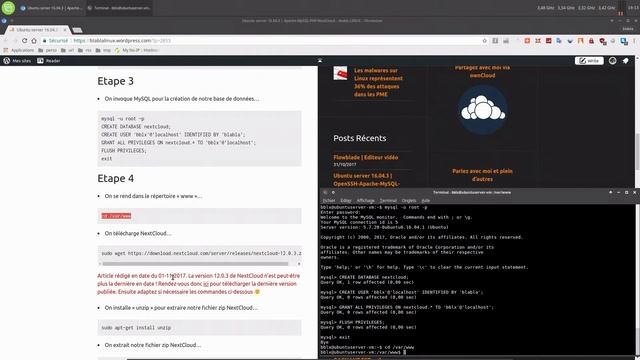Click the dark red square extension icon

click(x=549, y=41)
